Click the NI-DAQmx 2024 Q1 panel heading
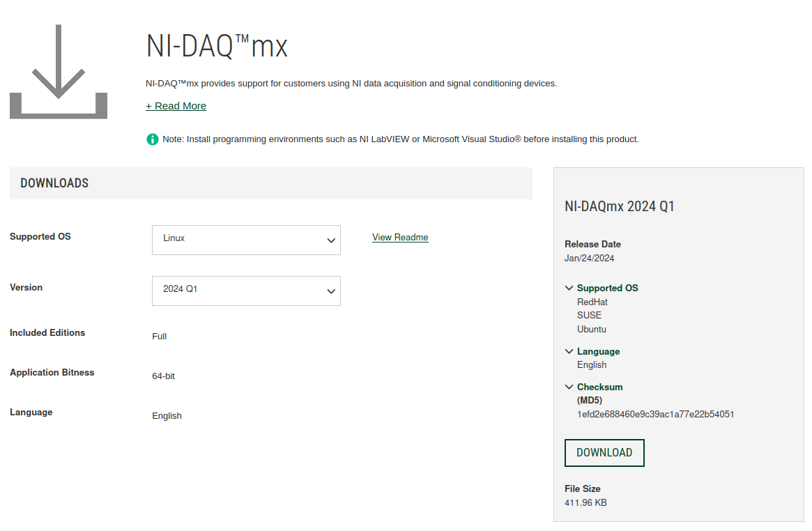This screenshot has width=812, height=531. click(x=619, y=206)
